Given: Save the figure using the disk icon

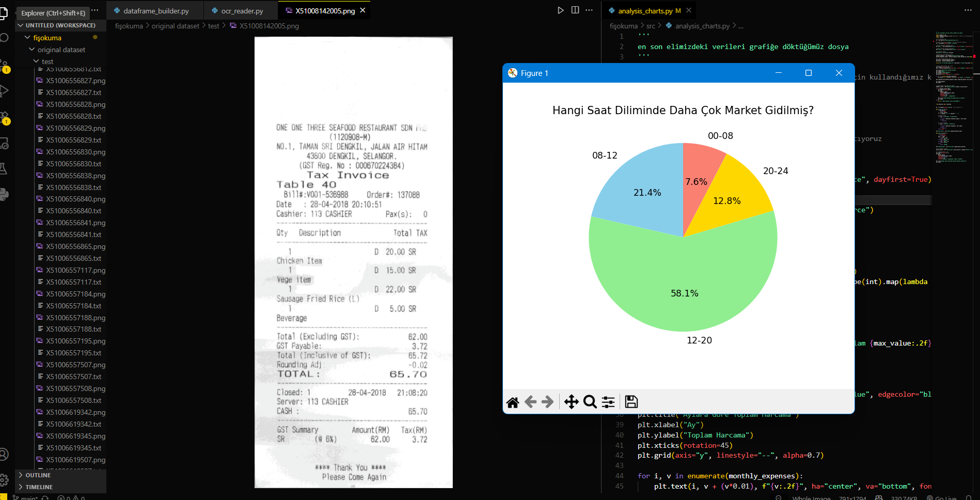Looking at the screenshot, I should (x=631, y=402).
